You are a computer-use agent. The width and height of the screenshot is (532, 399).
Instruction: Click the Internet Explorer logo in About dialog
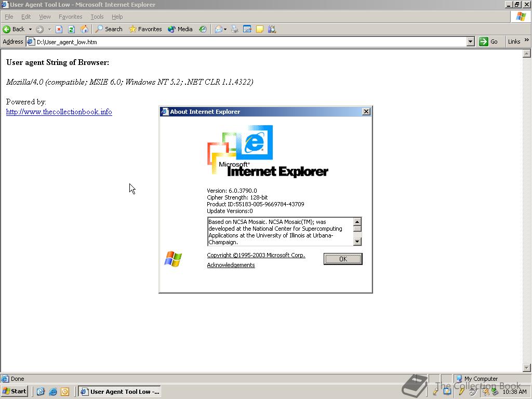coord(268,151)
